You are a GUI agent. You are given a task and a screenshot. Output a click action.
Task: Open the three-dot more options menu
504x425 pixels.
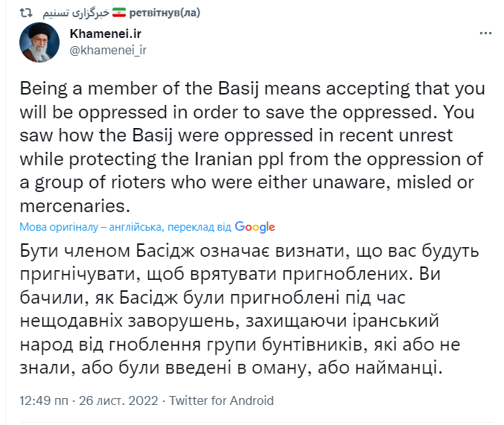tap(485, 33)
